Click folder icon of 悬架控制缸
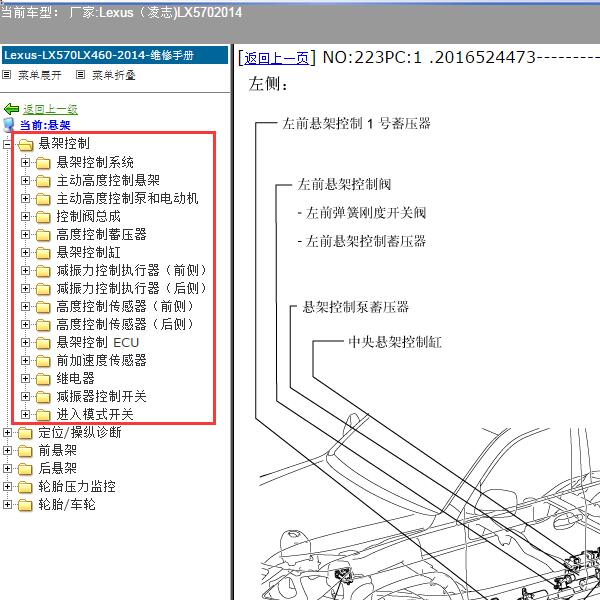This screenshot has width=600, height=600. point(43,253)
